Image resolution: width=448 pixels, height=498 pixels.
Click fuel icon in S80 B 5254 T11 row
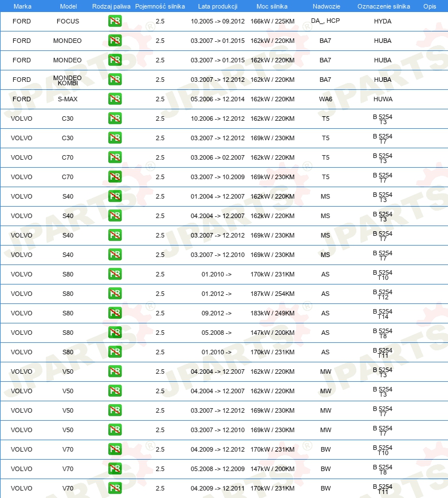pos(115,352)
